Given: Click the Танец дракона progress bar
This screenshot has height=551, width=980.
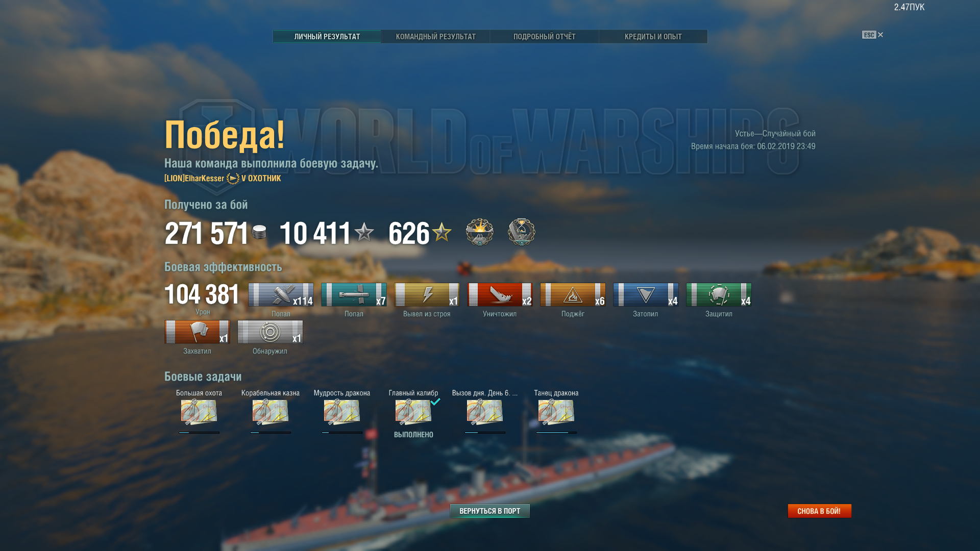Looking at the screenshot, I should (556, 433).
